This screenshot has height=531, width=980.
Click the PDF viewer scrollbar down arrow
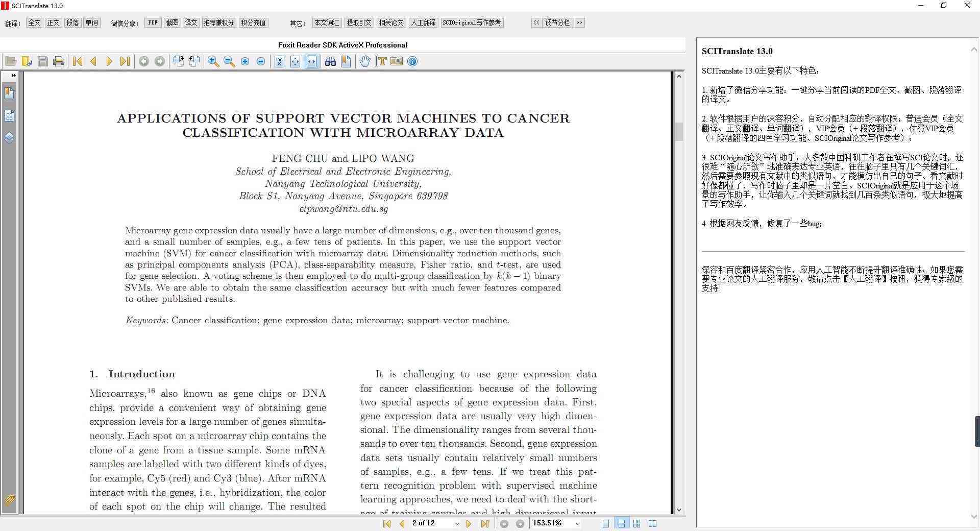pyautogui.click(x=679, y=510)
